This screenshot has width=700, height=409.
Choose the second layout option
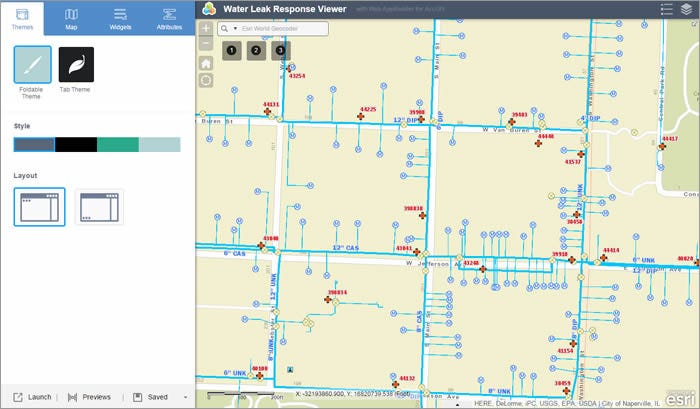99,207
